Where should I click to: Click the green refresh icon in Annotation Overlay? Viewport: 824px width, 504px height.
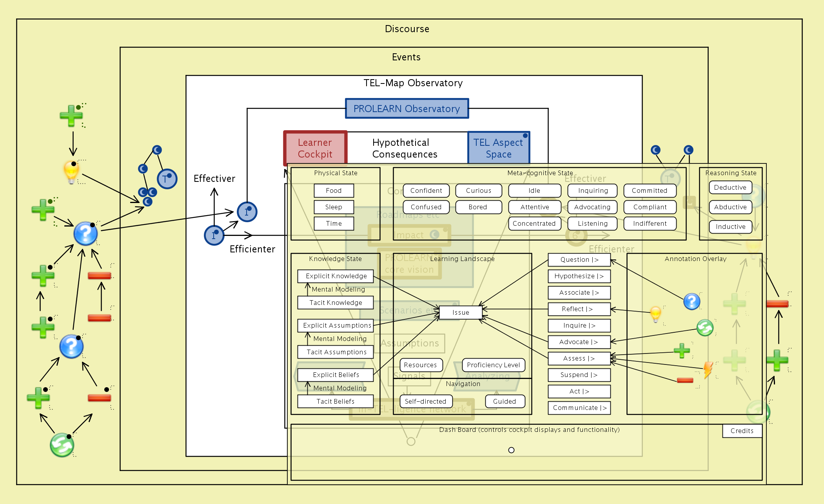[705, 328]
